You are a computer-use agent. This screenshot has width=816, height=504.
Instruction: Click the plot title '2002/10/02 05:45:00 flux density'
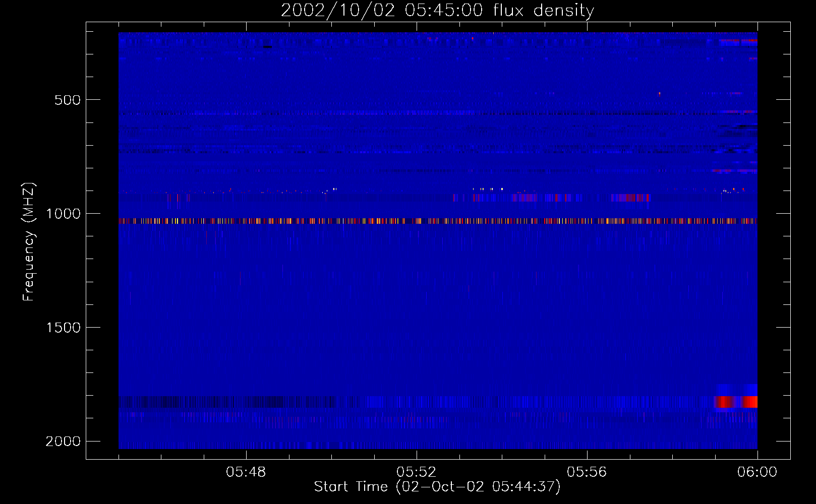click(437, 11)
